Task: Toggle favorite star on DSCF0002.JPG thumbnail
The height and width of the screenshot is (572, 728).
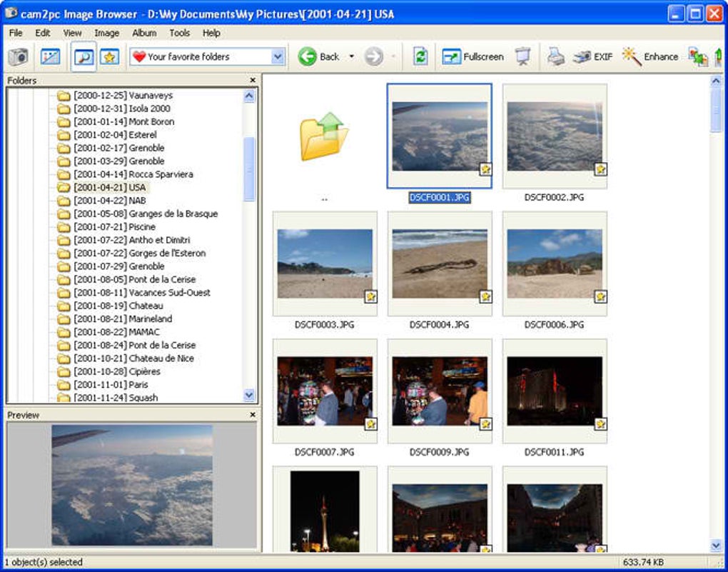Action: click(600, 169)
